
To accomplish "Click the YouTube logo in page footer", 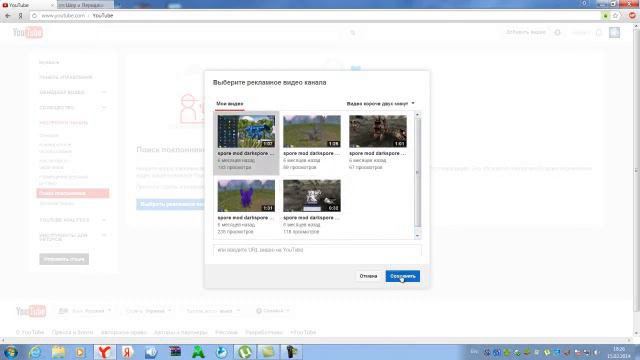I will point(31,311).
